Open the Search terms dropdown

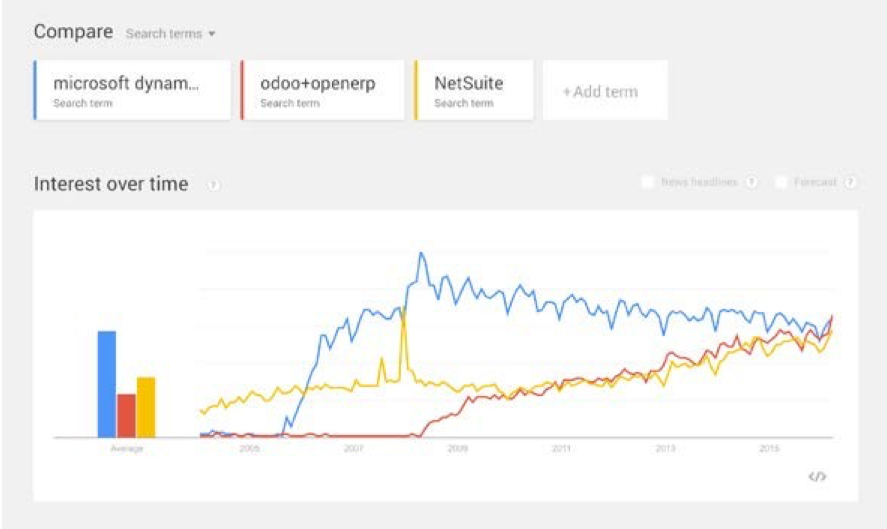tap(170, 33)
